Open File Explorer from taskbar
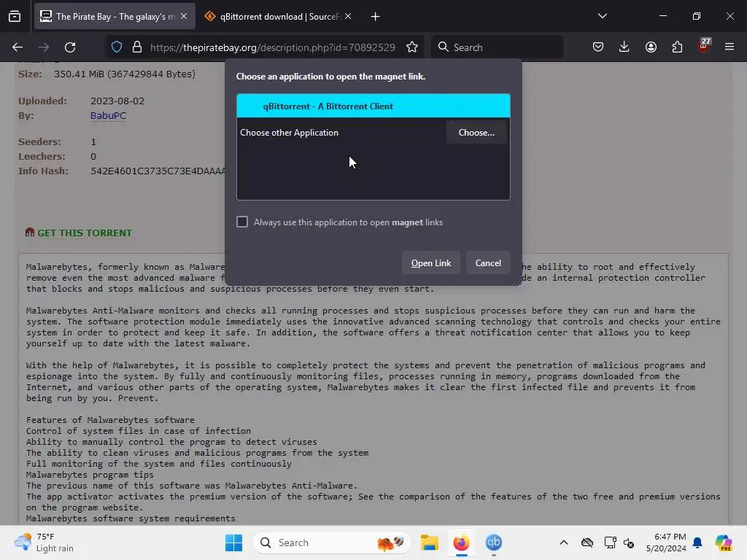Viewport: 747px width, 560px height. [x=429, y=542]
